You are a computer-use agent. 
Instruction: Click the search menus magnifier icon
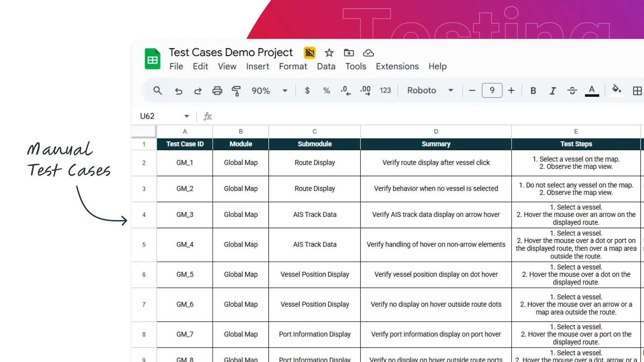(x=157, y=90)
